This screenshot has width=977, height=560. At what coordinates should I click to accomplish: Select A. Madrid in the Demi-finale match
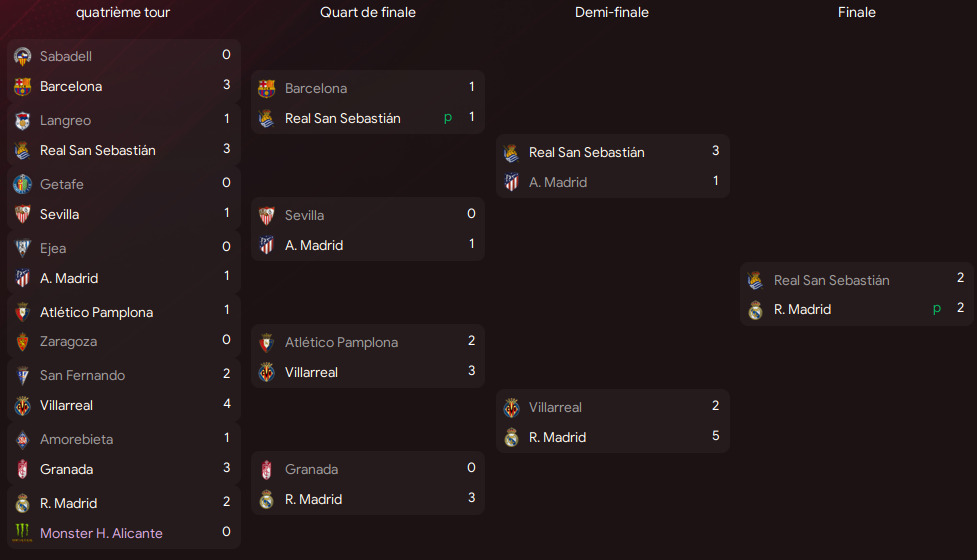(557, 183)
